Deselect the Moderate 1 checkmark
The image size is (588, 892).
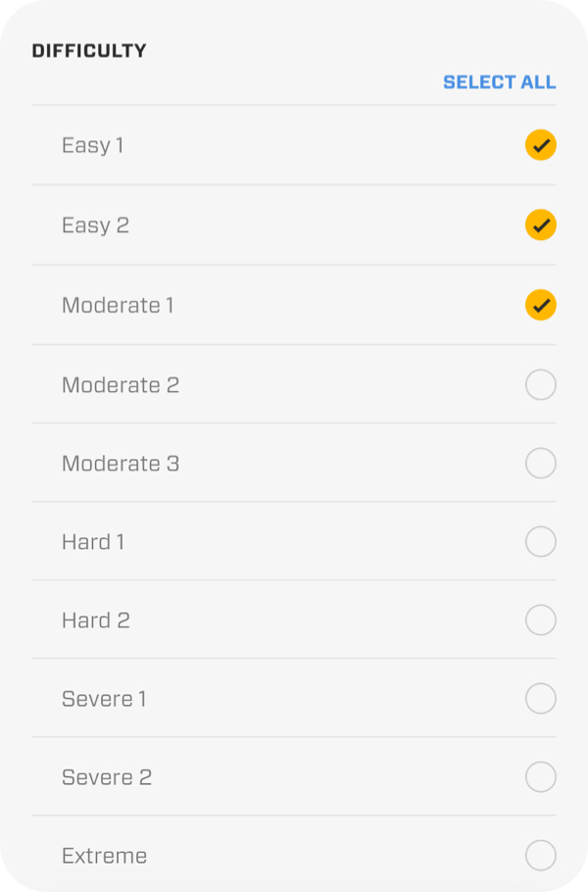click(x=540, y=305)
